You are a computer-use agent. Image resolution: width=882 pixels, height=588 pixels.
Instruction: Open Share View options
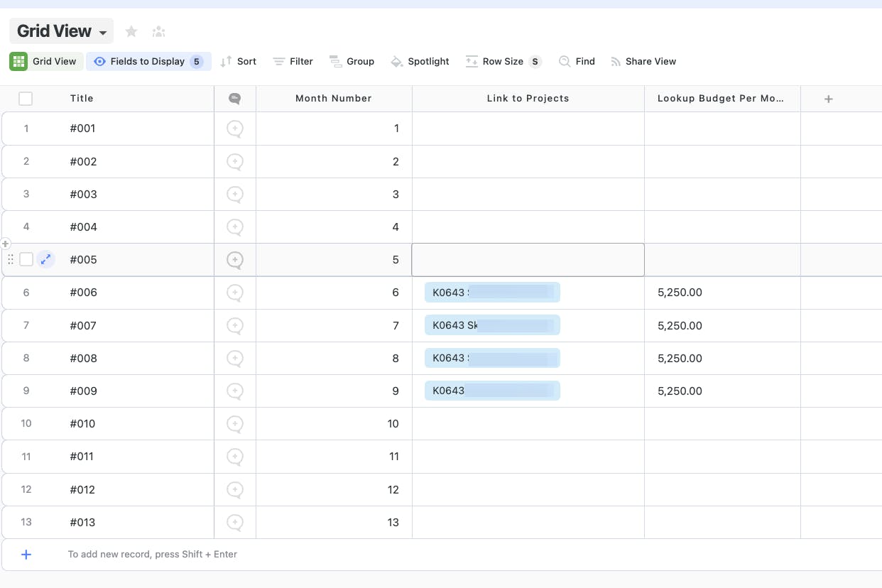pos(643,61)
